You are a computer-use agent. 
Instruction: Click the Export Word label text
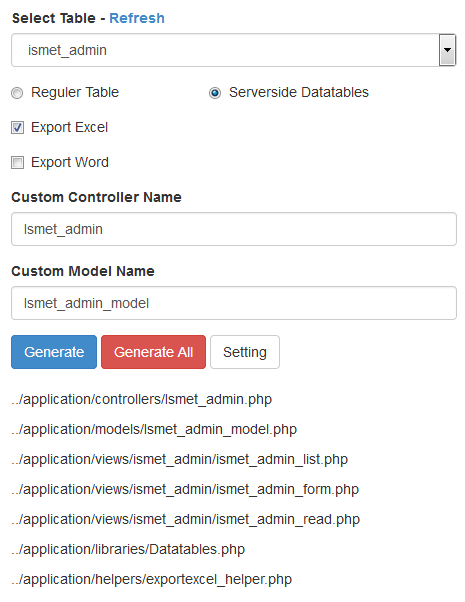[70, 162]
